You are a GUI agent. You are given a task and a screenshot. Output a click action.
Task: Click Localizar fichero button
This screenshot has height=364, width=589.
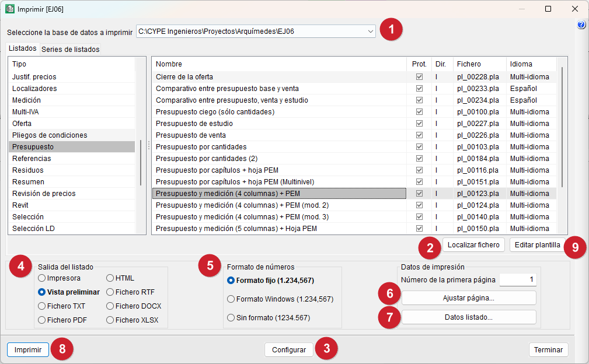click(x=473, y=244)
